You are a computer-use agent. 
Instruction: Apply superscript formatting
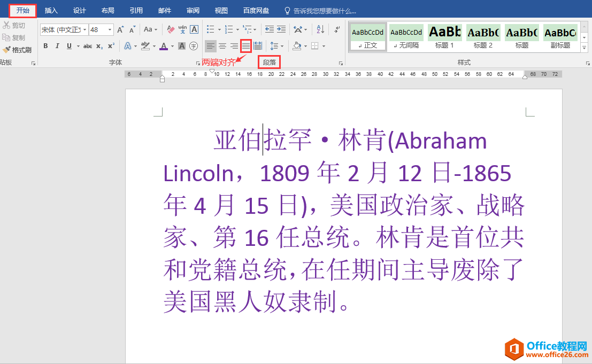[x=111, y=46]
